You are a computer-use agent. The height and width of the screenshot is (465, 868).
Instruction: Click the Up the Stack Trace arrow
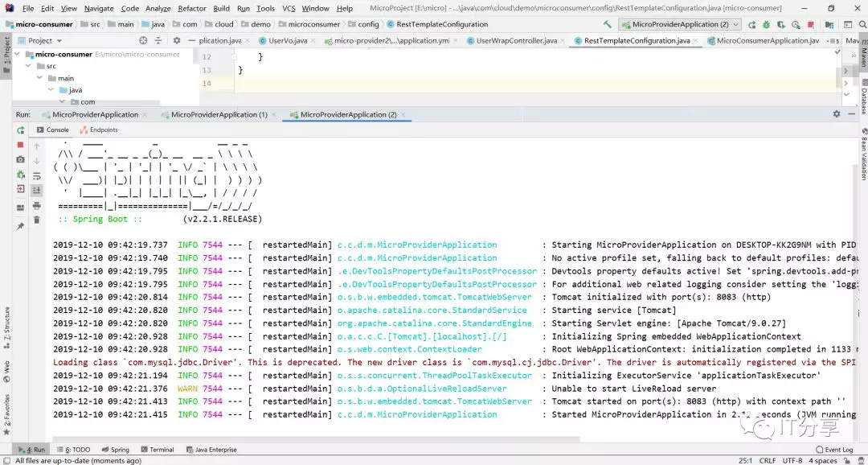[36, 146]
